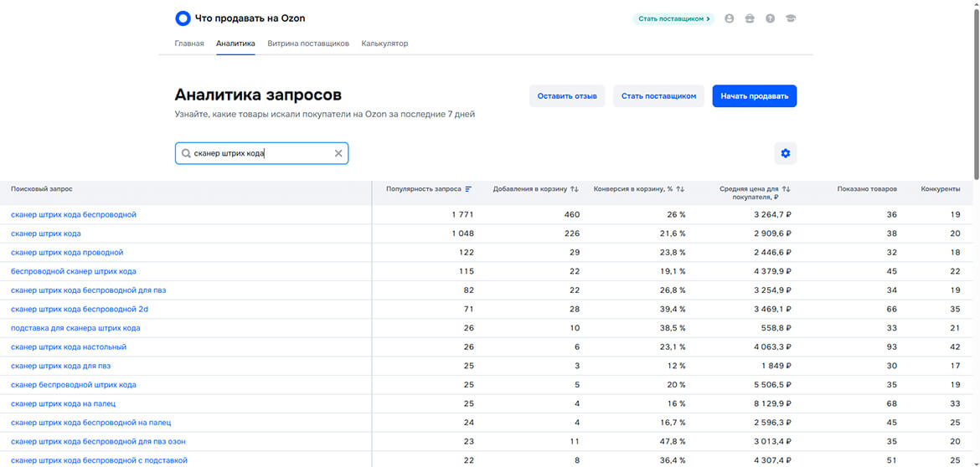Open query подставка для сканера штрих кода
This screenshot has width=980, height=467.
tap(75, 328)
